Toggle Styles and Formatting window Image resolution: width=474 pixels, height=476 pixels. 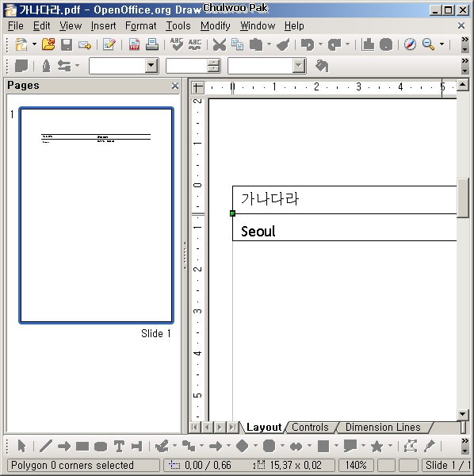tap(21, 66)
